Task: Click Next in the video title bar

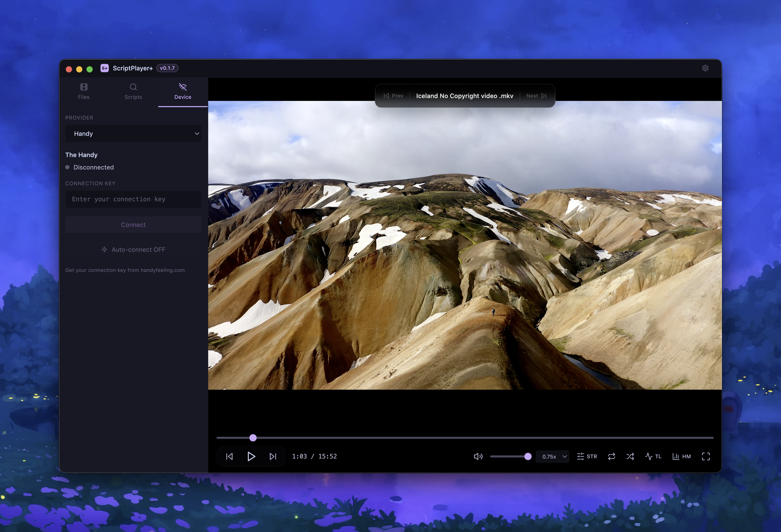Action: [536, 96]
